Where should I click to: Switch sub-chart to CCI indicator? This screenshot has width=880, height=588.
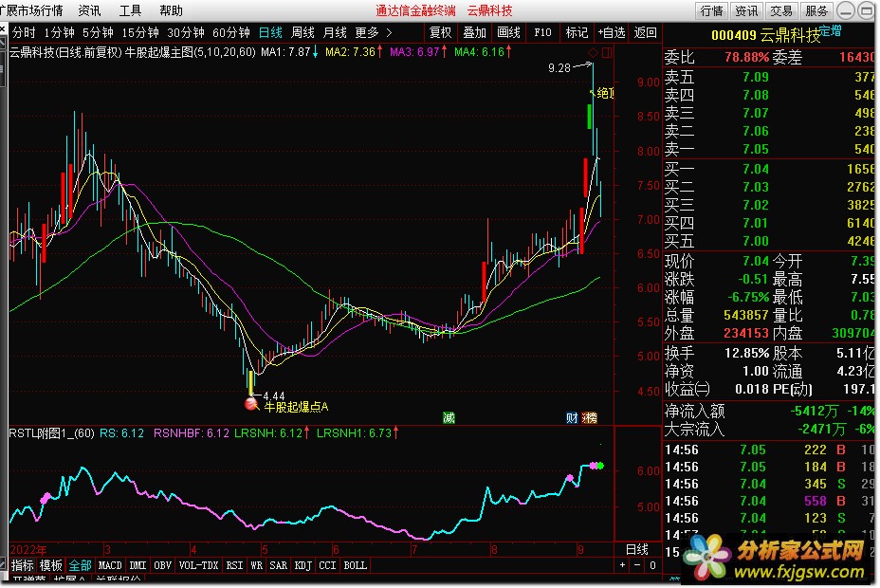click(327, 565)
